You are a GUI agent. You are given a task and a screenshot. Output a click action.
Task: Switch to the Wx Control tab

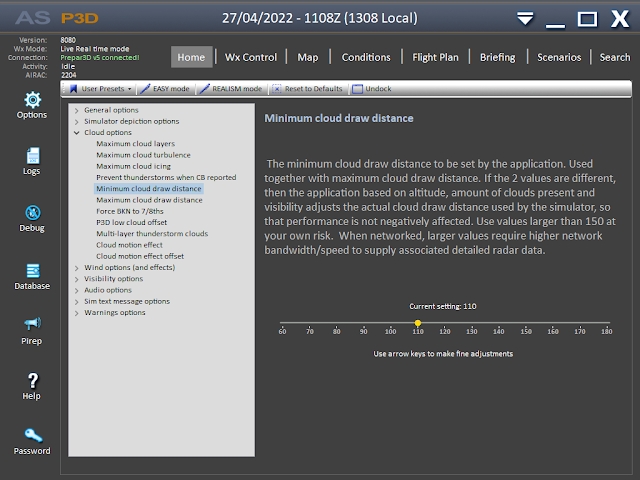coord(251,58)
